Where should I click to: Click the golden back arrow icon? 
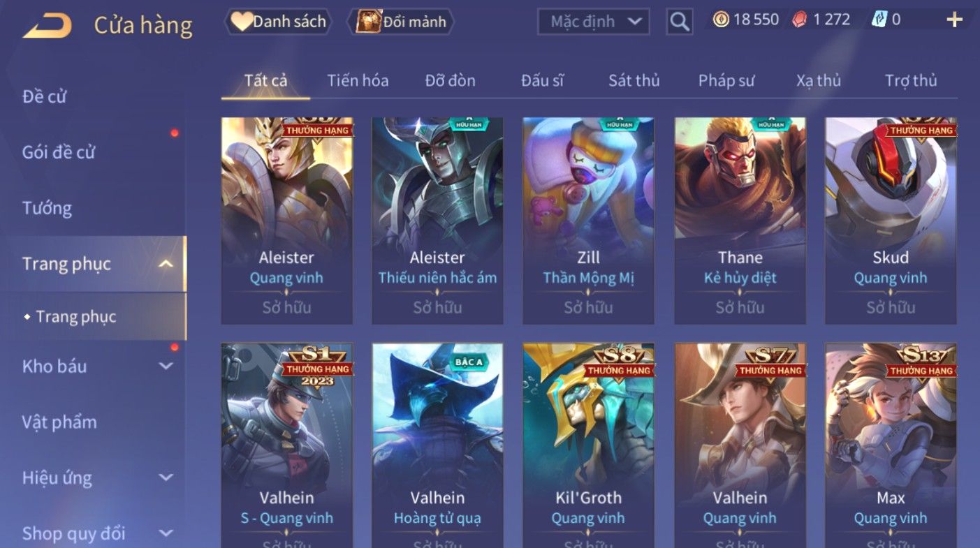[x=47, y=25]
